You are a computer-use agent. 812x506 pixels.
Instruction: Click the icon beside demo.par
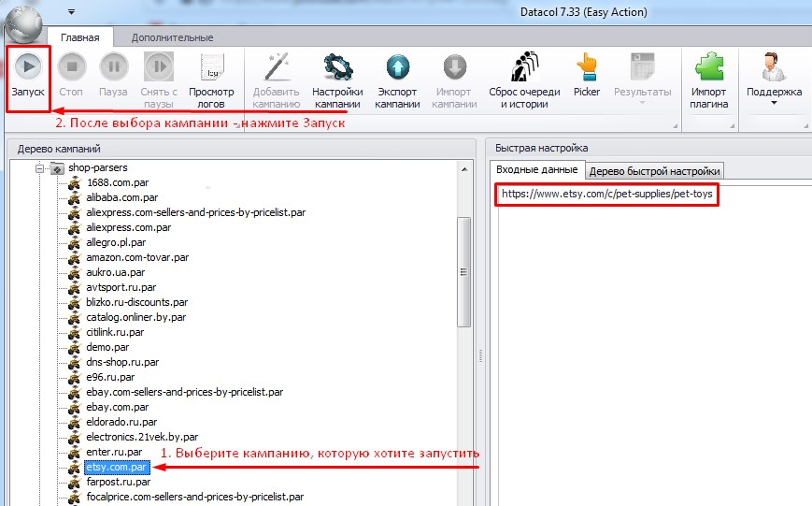click(x=75, y=347)
